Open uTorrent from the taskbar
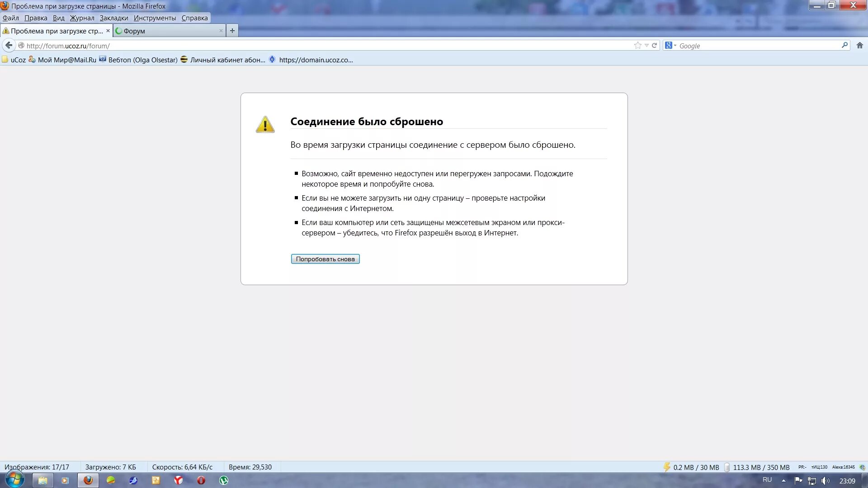 (x=224, y=480)
